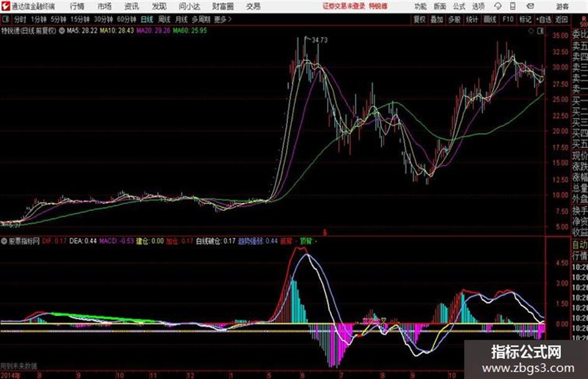This screenshot has height=379, width=588.
Task: Click the 叠加 overlay button
Action: coord(437,19)
